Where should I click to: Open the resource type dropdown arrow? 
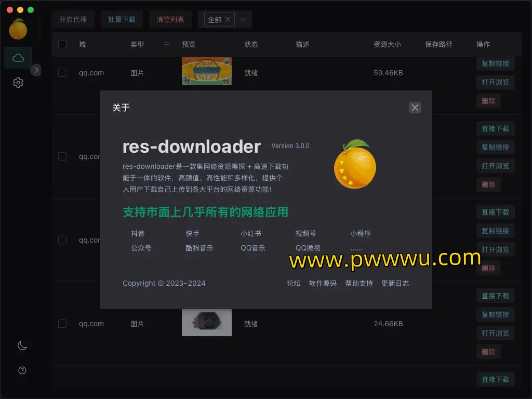tap(243, 19)
